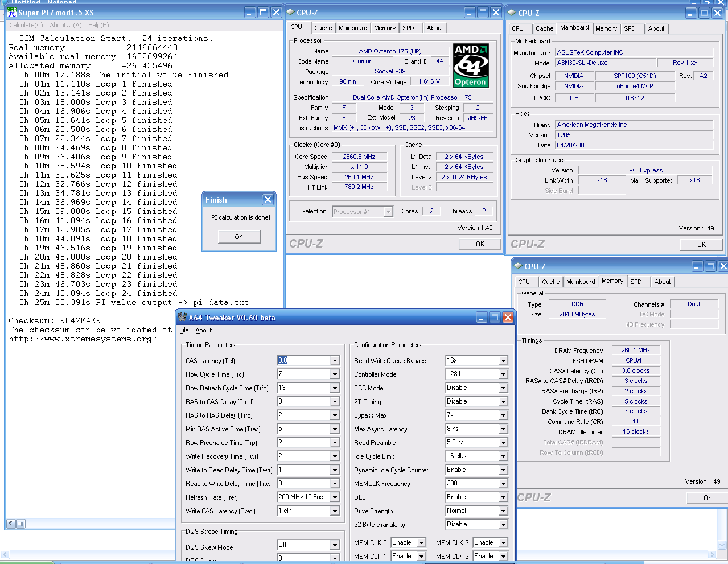Open RAS to CAS Delay (Trcd) dropdown
Image resolution: width=728 pixels, height=564 pixels.
point(335,401)
